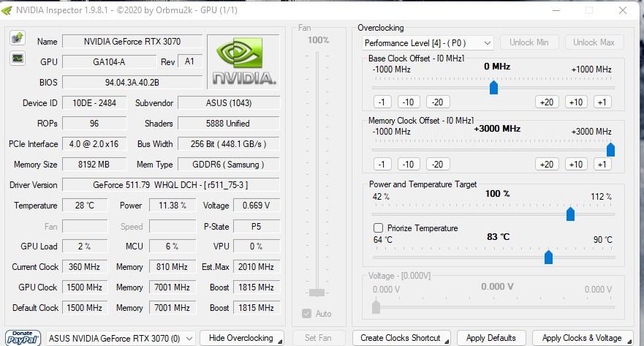Click the Set Fan button
This screenshot has height=346, width=644.
(x=318, y=338)
